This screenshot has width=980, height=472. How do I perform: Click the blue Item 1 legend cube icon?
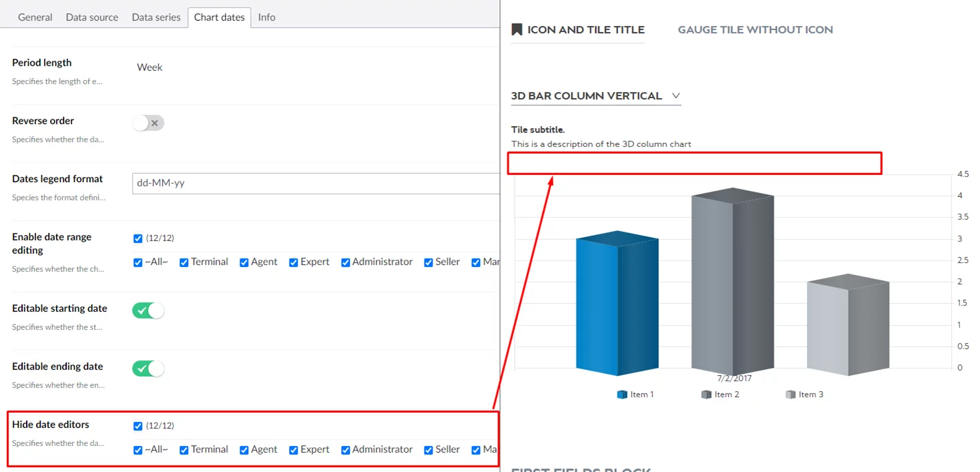tap(622, 395)
